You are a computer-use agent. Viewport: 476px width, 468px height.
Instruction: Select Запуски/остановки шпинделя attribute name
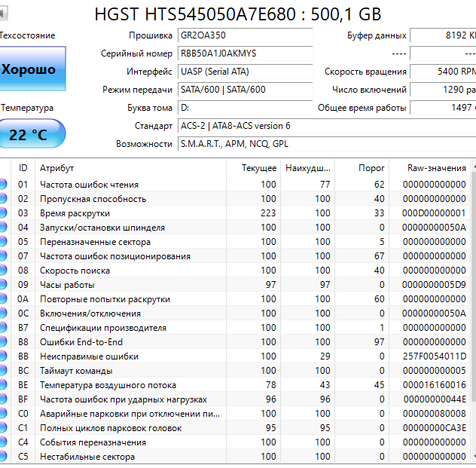(x=102, y=228)
